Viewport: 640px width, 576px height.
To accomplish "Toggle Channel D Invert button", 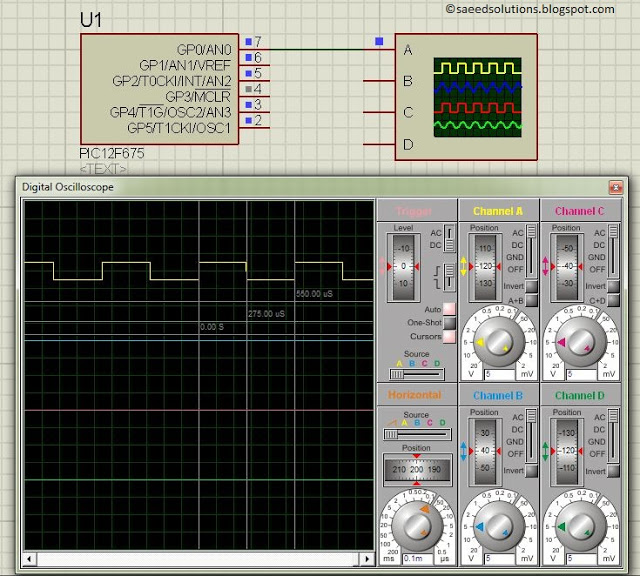I will tap(613, 471).
